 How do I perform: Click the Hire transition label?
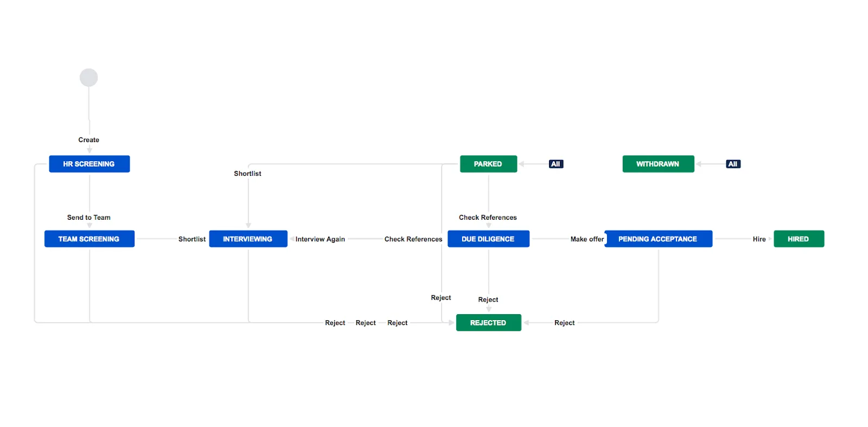click(759, 239)
